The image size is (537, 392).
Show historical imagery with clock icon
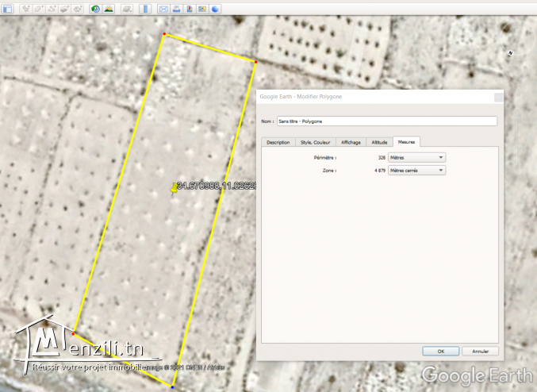[x=95, y=10]
